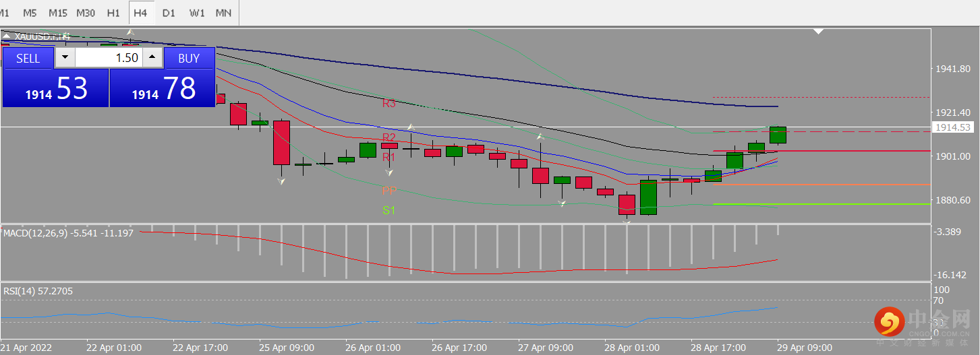Switch chart to M30 timeframe
Viewport: 980px width, 355px height.
[x=86, y=13]
